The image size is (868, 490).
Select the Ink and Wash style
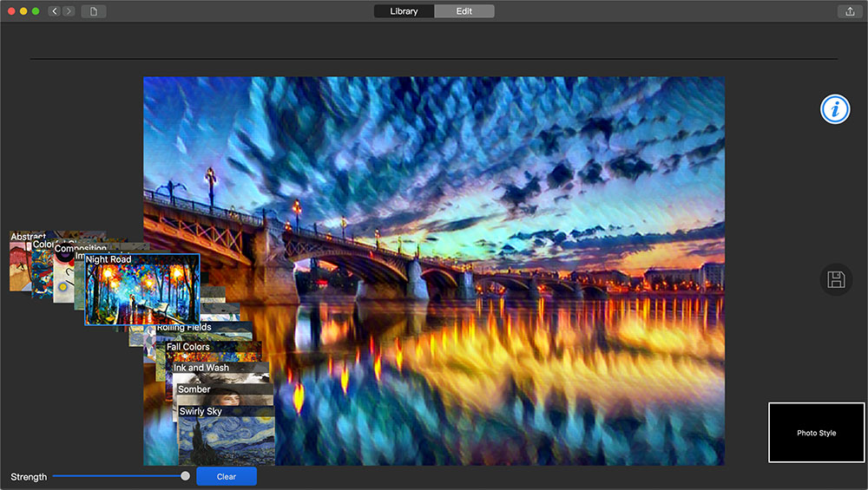click(x=220, y=372)
